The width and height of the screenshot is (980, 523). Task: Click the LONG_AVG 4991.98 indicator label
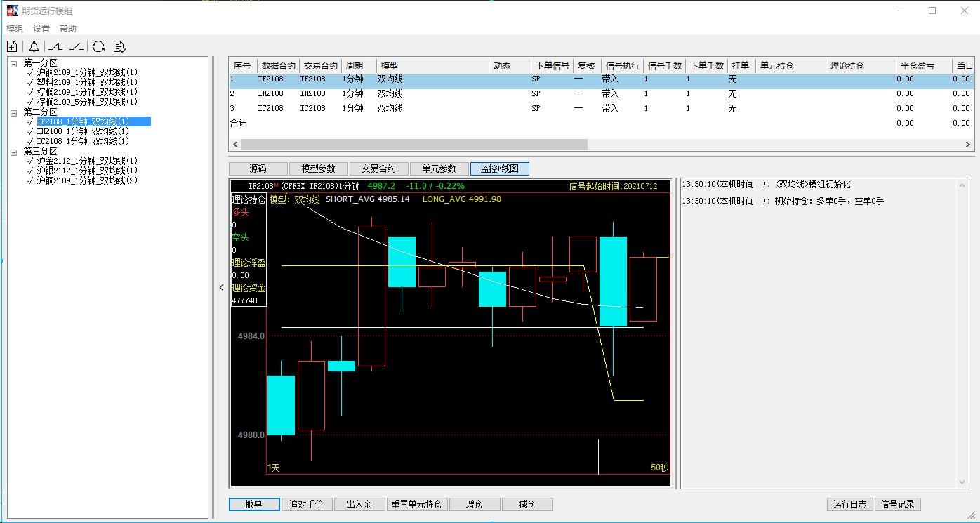pyautogui.click(x=462, y=199)
